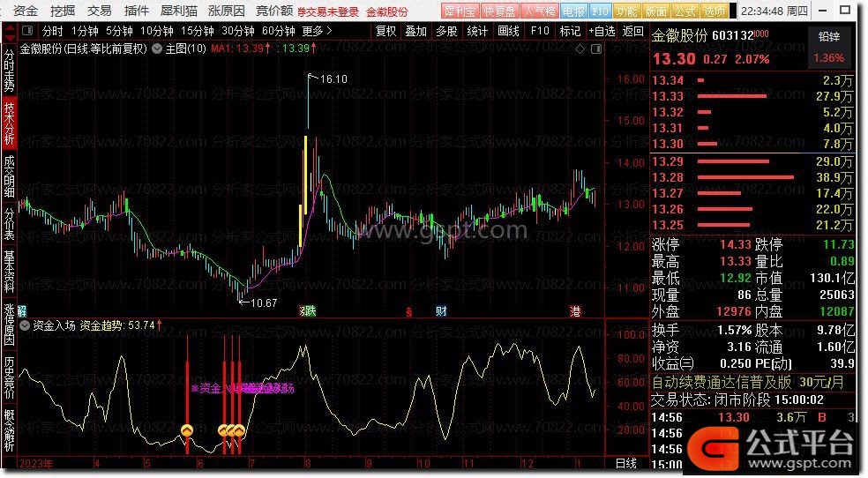This screenshot has width=868, height=478.
Task: Click the 统计 toolbar item
Action: (476, 31)
